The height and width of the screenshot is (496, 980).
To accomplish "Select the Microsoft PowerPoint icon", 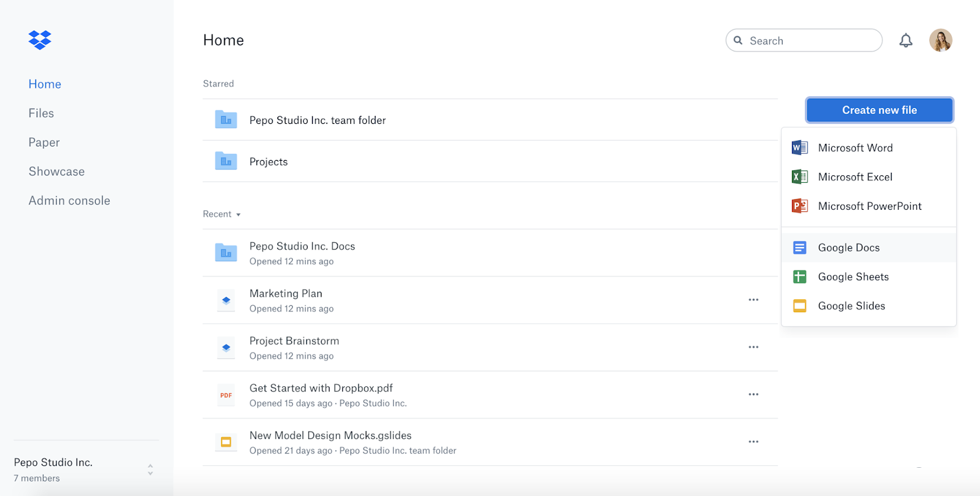I will tap(799, 206).
